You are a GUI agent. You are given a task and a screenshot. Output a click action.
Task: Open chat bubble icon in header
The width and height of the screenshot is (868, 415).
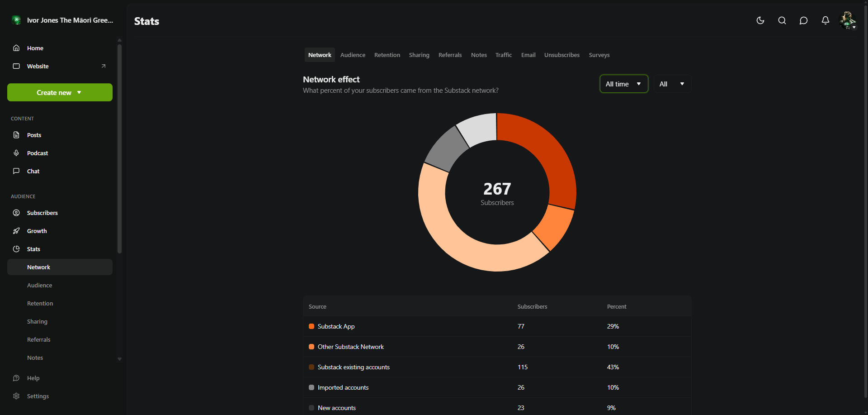[x=803, y=20]
